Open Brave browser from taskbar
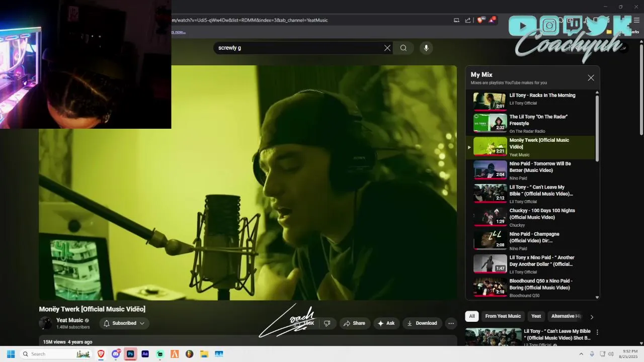This screenshot has width=644, height=362. tap(101, 354)
